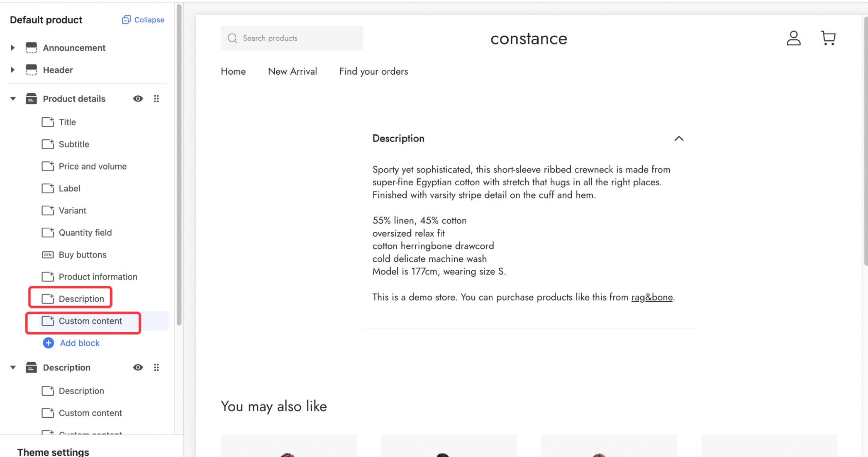
Task: Focus the Search products field
Action: 292,38
